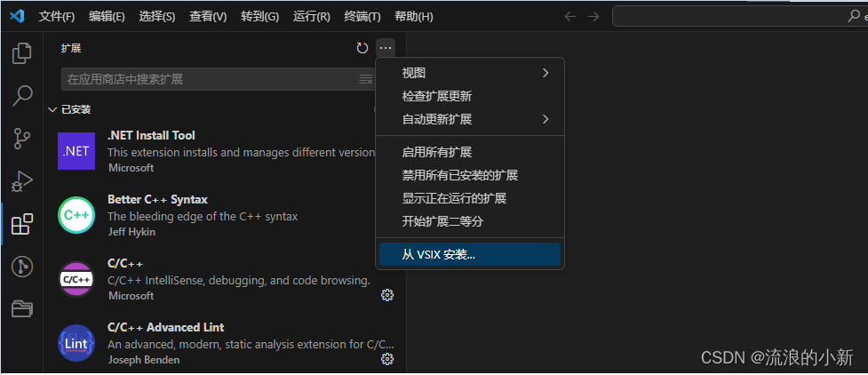Viewport: 868px width, 375px height.
Task: Click the VS Code logo icon
Action: click(17, 16)
